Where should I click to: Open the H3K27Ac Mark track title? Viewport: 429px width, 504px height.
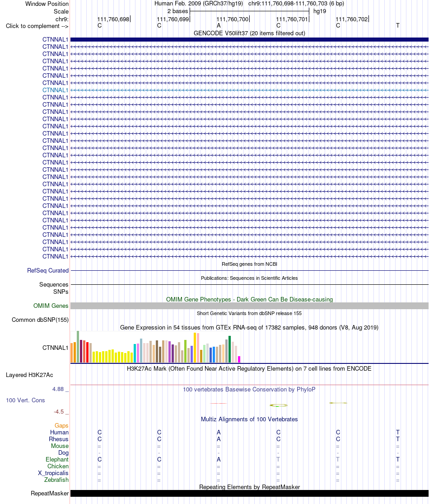[249, 369]
